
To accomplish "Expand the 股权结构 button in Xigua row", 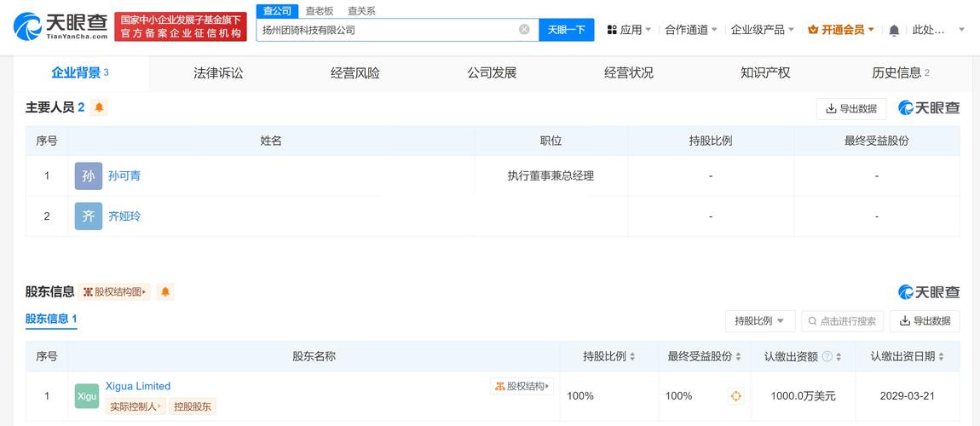I will coord(522,387).
